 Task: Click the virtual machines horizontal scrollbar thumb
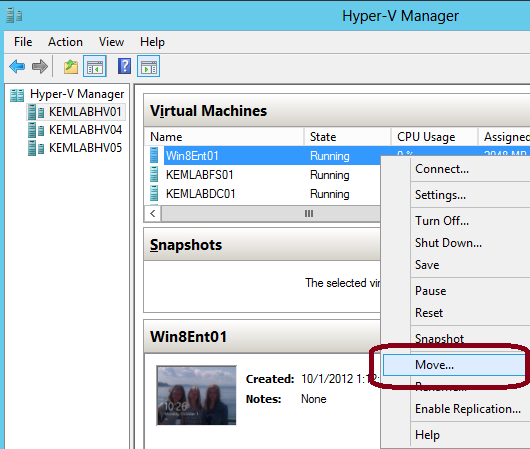[x=271, y=214]
